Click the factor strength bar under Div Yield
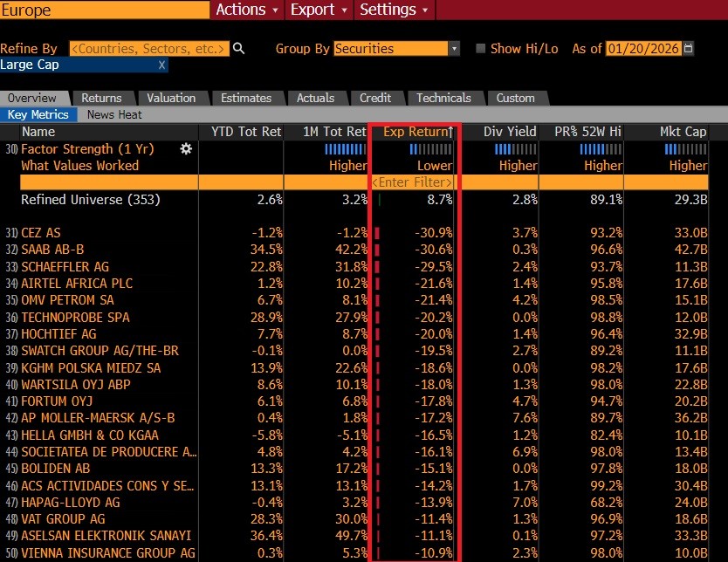Viewport: 728px width, 562px height. click(x=515, y=149)
